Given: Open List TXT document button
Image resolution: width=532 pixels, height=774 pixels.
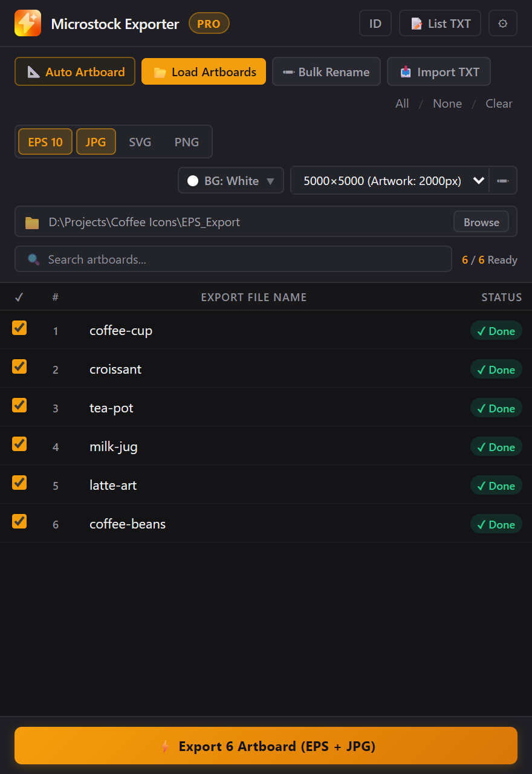Looking at the screenshot, I should pyautogui.click(x=440, y=24).
